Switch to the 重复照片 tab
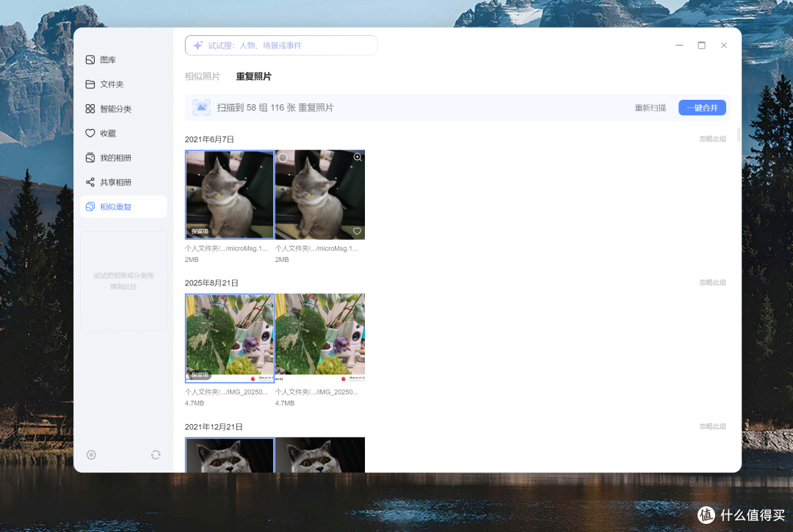The height and width of the screenshot is (532, 793). click(x=253, y=76)
